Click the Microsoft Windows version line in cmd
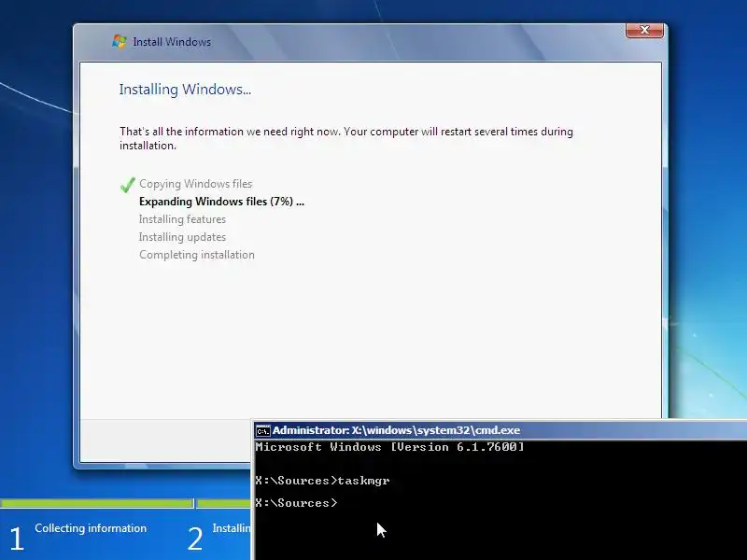 [x=389, y=447]
